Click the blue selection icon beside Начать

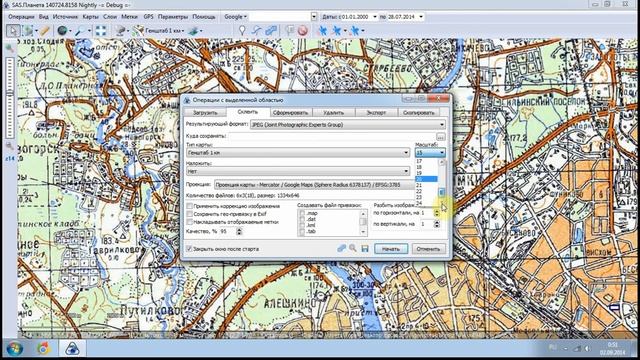coord(342,248)
